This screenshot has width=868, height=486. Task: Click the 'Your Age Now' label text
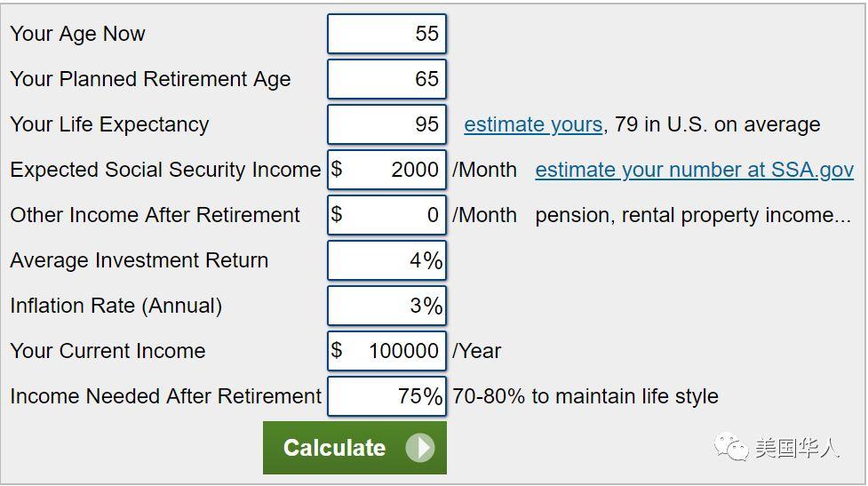pos(77,35)
